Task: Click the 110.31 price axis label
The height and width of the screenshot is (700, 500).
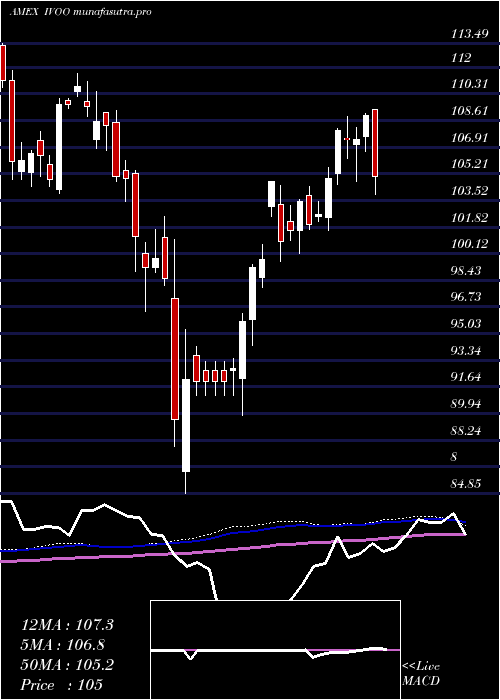Action: [x=468, y=83]
